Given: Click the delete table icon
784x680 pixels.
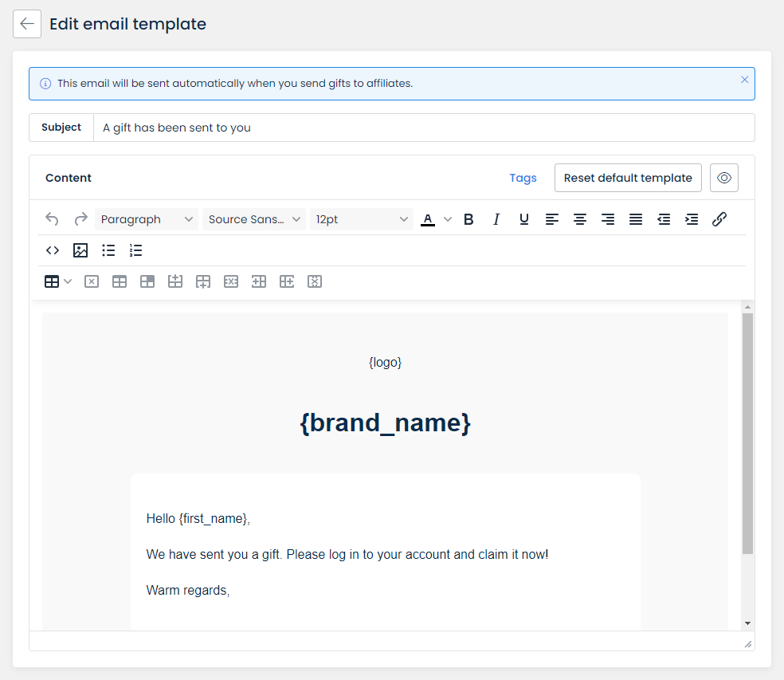Looking at the screenshot, I should point(92,281).
